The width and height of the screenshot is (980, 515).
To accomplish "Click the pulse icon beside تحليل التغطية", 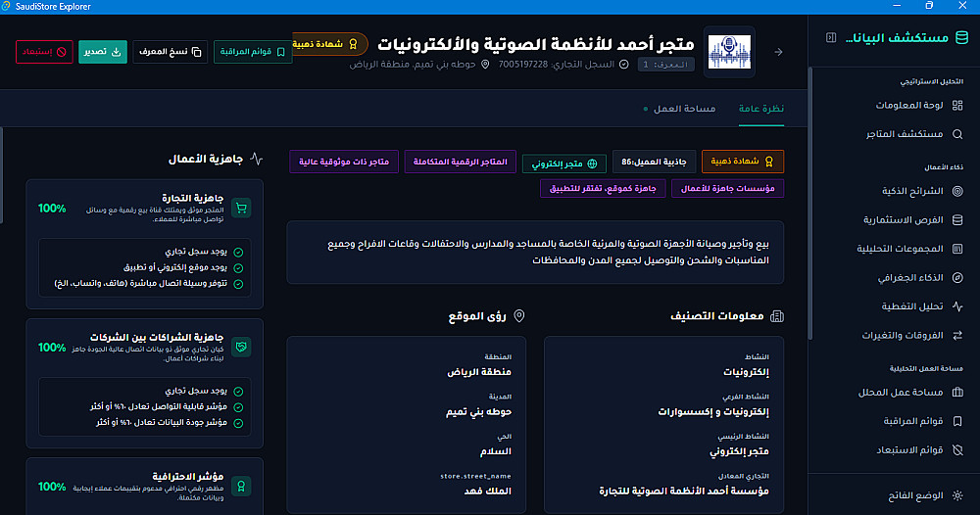I will [x=957, y=305].
